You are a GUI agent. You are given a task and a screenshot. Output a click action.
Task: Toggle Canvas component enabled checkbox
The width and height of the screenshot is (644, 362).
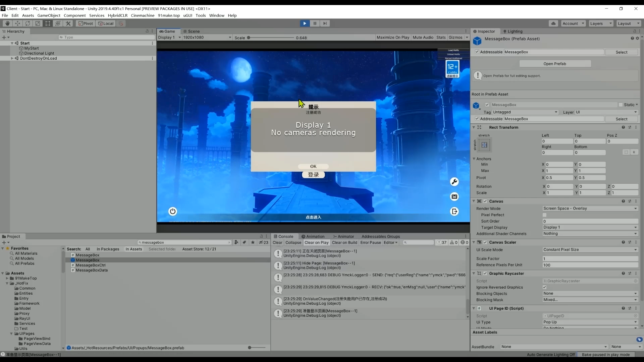pos(485,201)
